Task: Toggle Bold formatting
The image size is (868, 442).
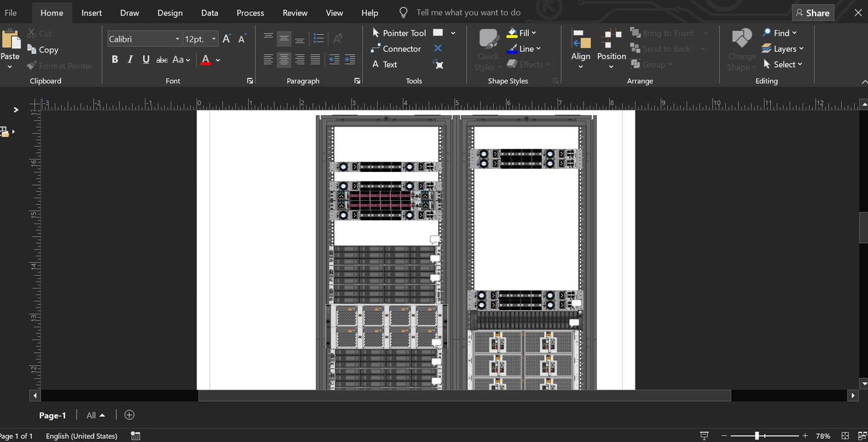Action: (115, 60)
